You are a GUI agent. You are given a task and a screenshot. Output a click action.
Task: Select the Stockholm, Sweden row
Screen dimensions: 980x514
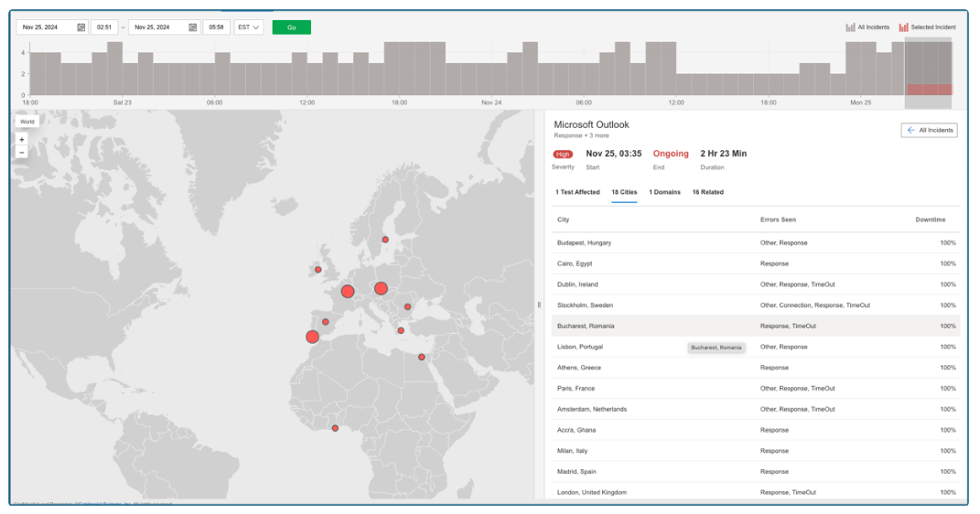756,305
